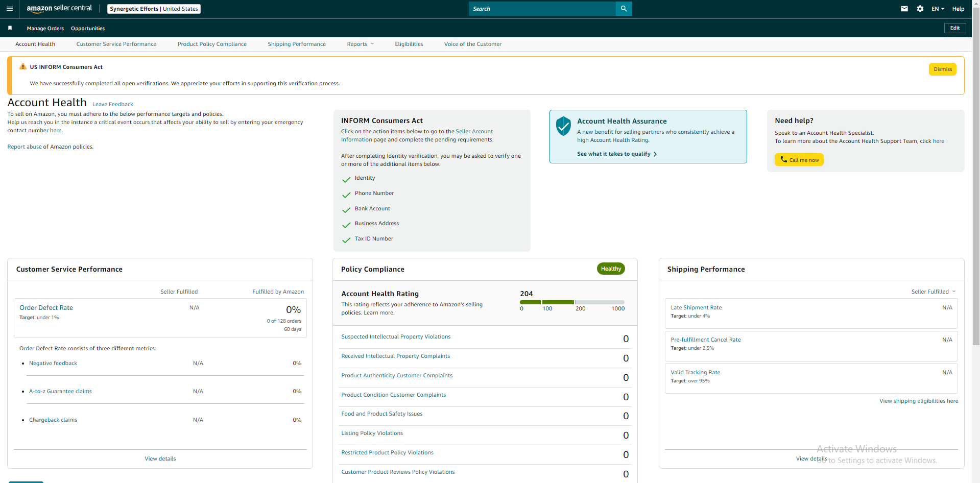Click inside the Search field
The height and width of the screenshot is (483, 980).
point(542,9)
